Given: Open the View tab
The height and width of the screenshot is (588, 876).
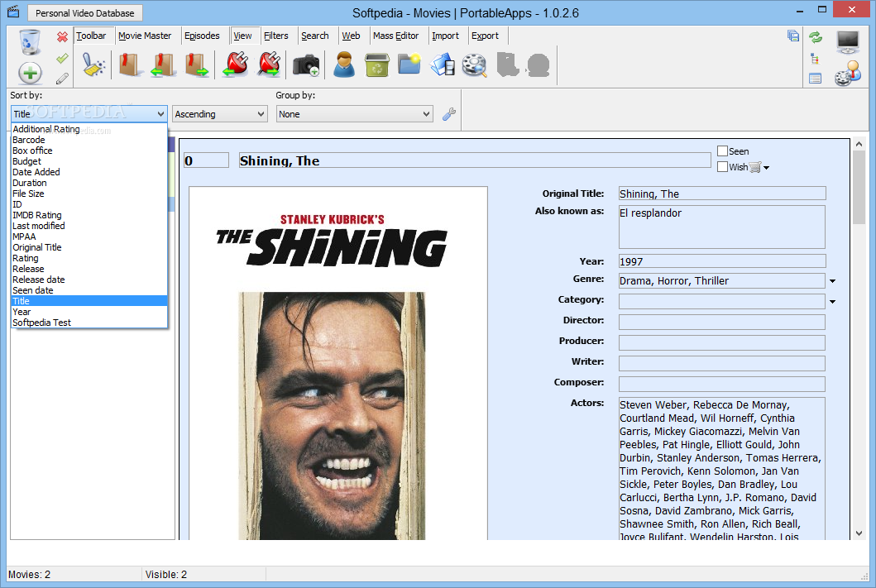Looking at the screenshot, I should (242, 36).
